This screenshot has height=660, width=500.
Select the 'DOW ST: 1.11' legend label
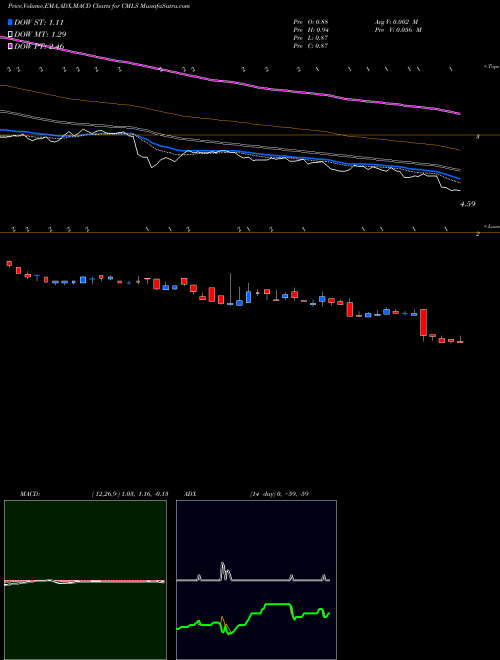coord(39,22)
